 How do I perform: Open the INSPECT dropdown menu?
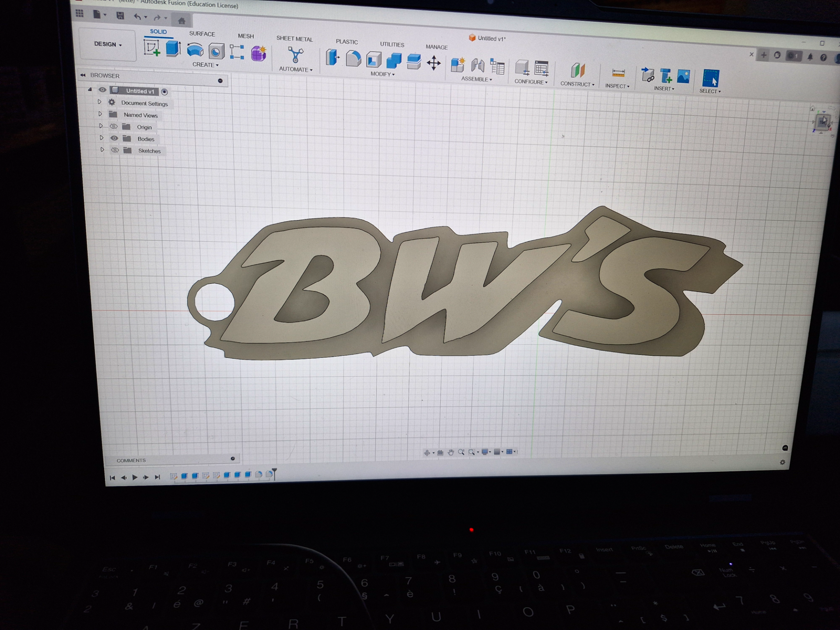click(617, 86)
